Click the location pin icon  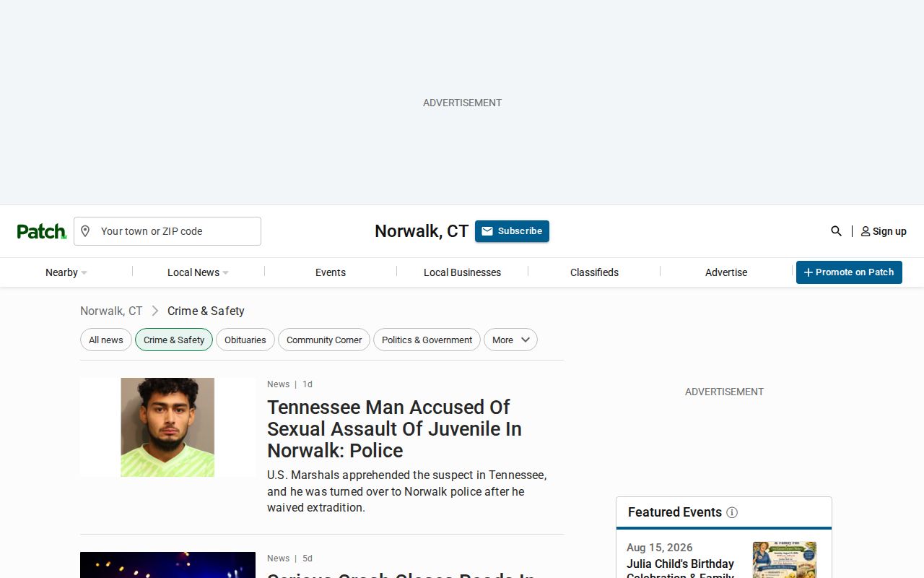point(85,231)
